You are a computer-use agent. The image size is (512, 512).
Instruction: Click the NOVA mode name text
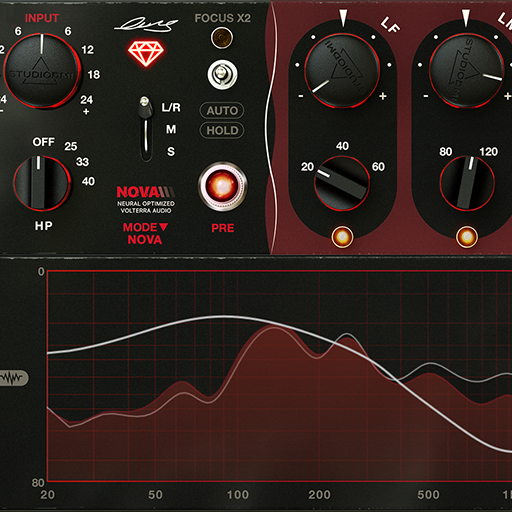[x=145, y=240]
